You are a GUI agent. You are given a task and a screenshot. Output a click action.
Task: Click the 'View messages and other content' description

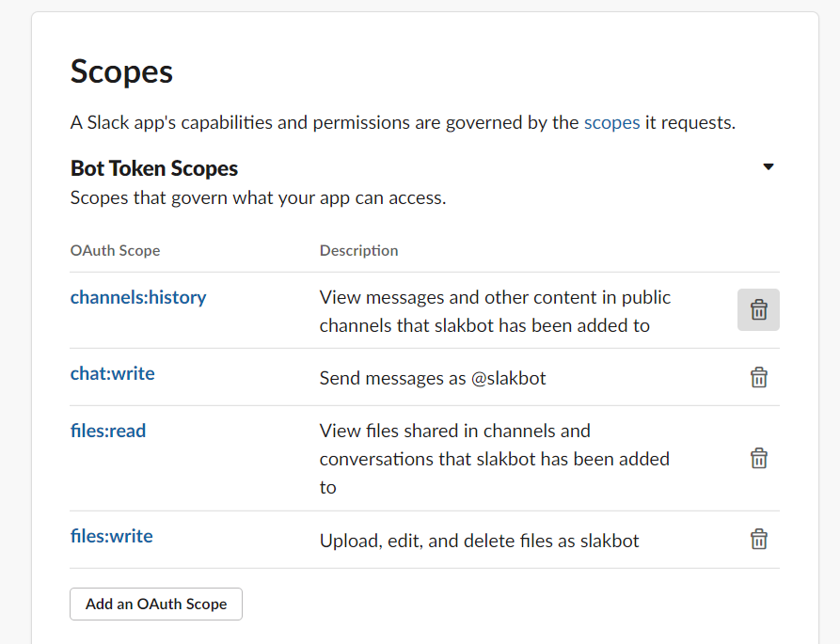pyautogui.click(x=495, y=311)
